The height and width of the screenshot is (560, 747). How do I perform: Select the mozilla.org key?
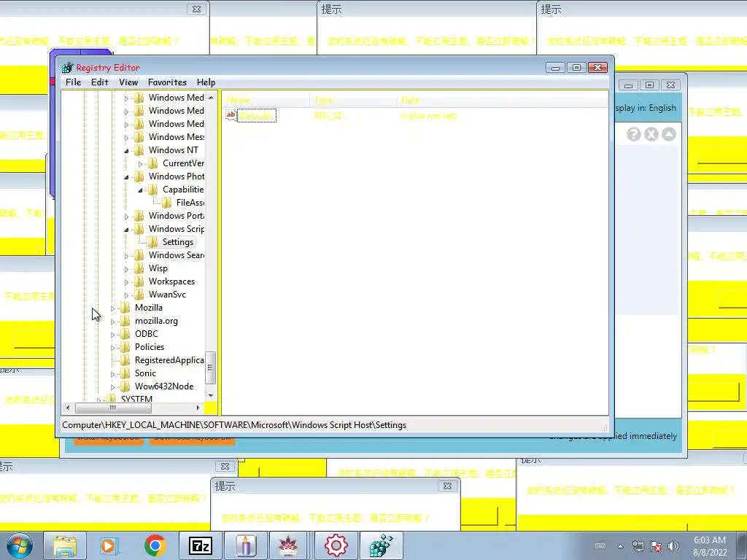click(156, 321)
